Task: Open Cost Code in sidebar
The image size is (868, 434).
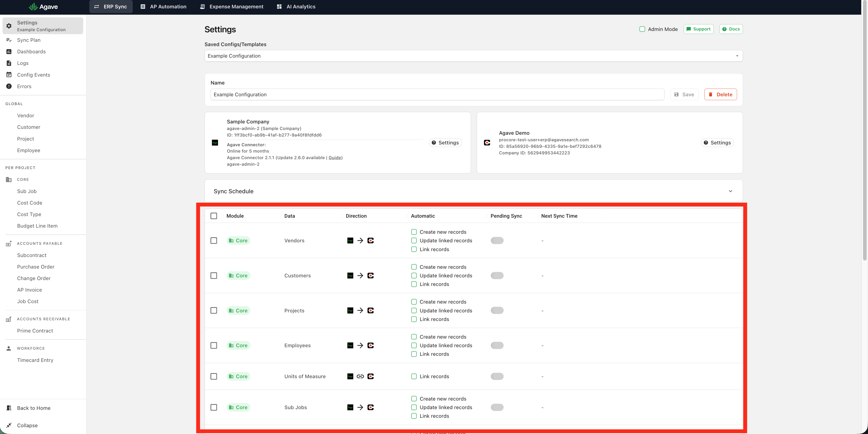Action: tap(30, 203)
